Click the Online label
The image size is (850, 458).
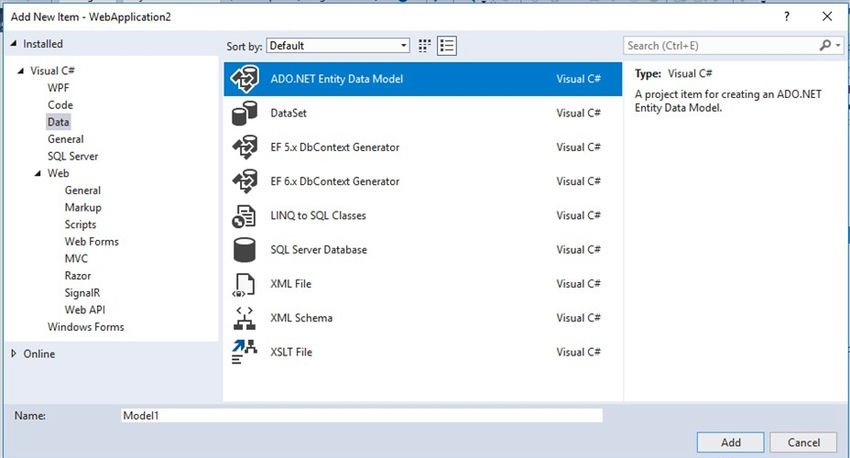[39, 354]
